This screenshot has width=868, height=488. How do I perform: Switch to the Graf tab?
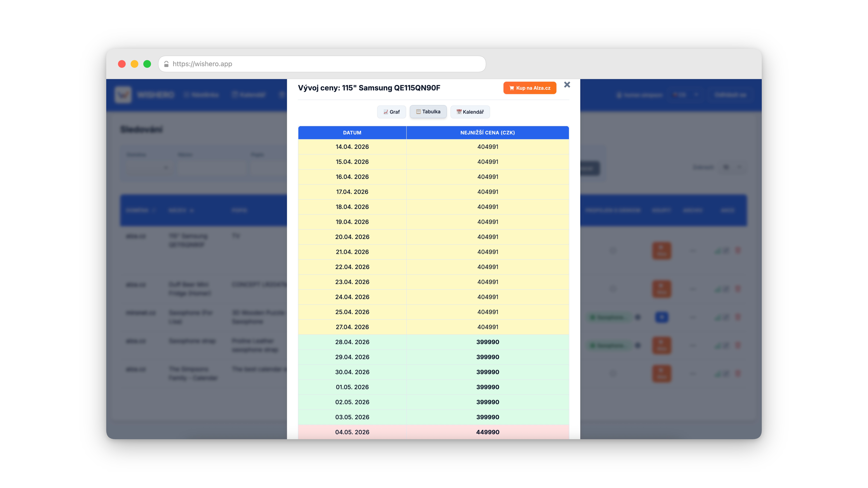[x=392, y=112]
